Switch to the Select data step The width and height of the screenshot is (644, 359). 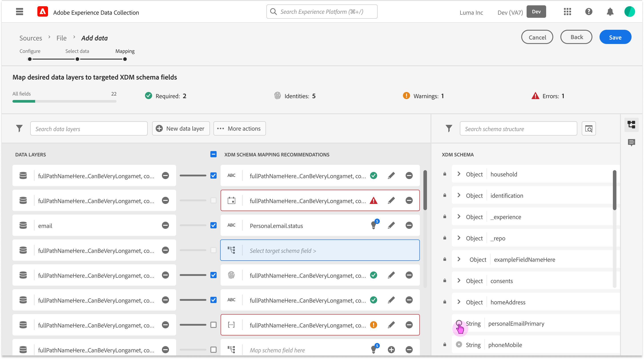(x=77, y=51)
